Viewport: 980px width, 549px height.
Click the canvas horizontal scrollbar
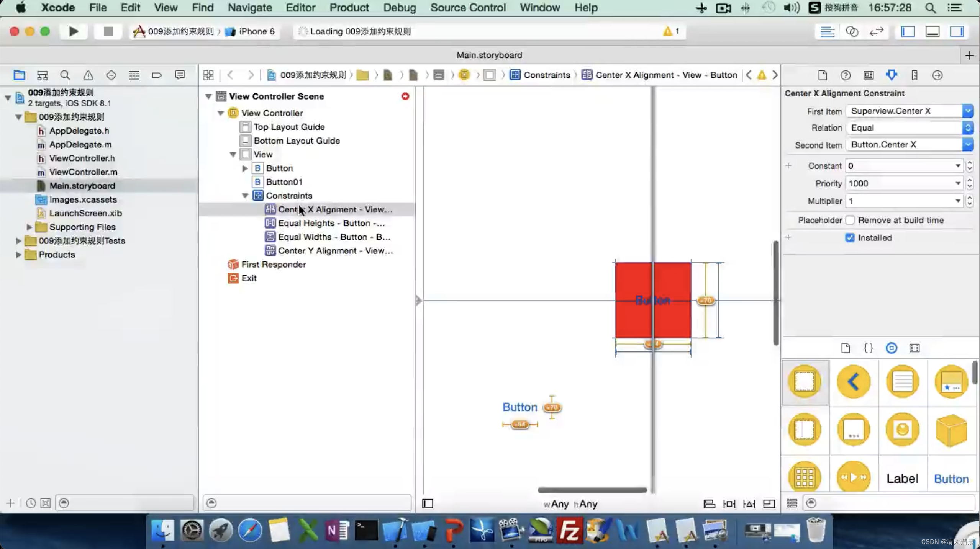click(x=592, y=490)
